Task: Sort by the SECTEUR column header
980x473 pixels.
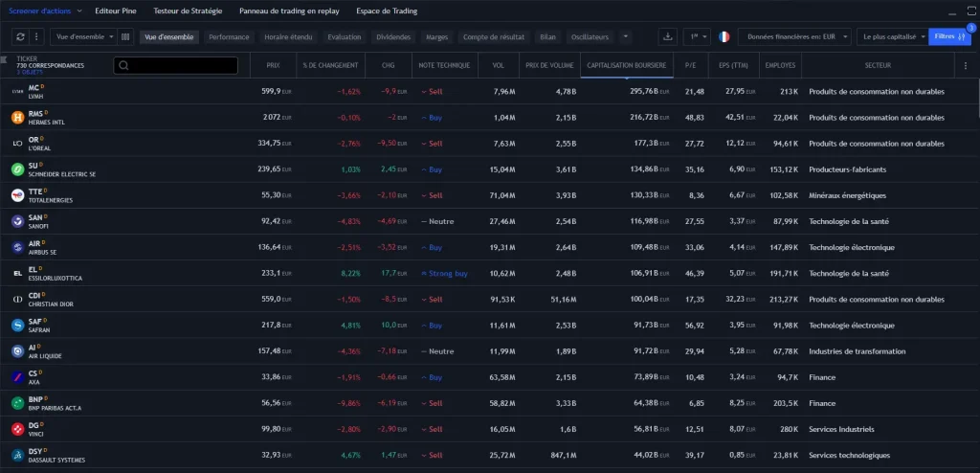Action: 879,65
